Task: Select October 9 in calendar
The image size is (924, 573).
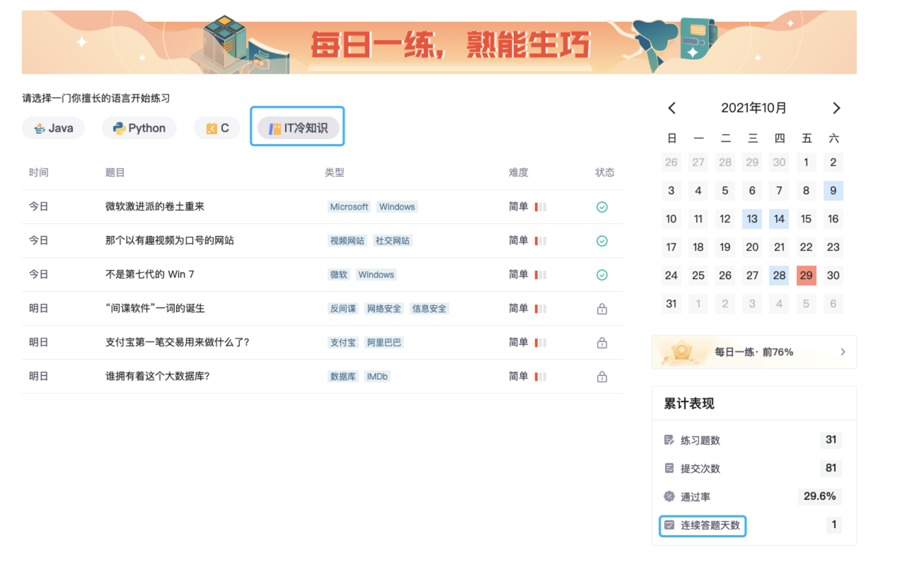Action: tap(833, 191)
